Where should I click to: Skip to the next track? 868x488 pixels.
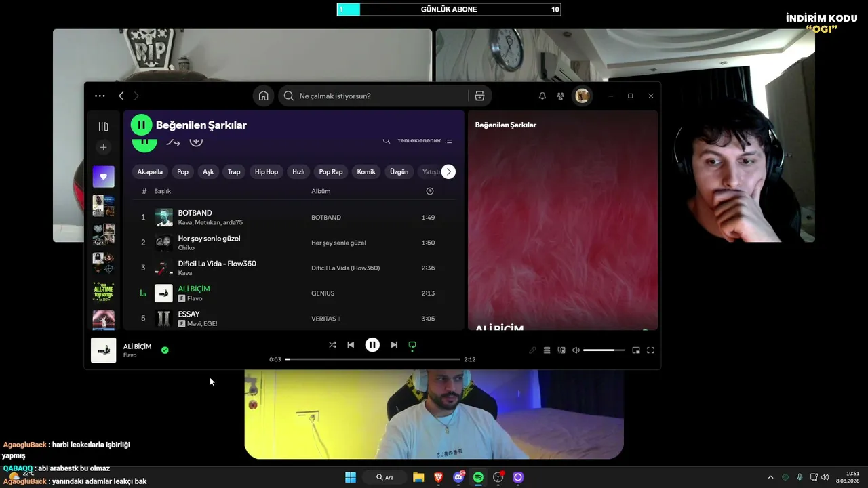click(x=394, y=345)
